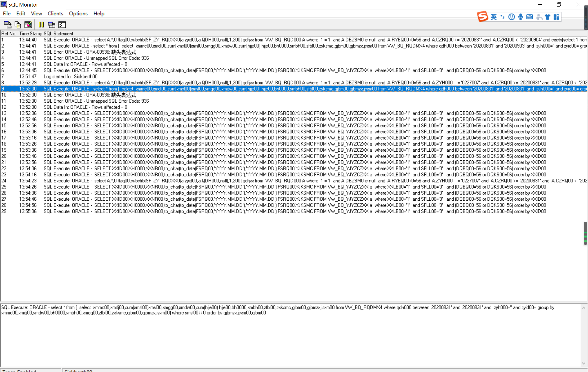588x372 pixels.
Task: Click the Save Log toolbar icon
Action: pos(7,25)
